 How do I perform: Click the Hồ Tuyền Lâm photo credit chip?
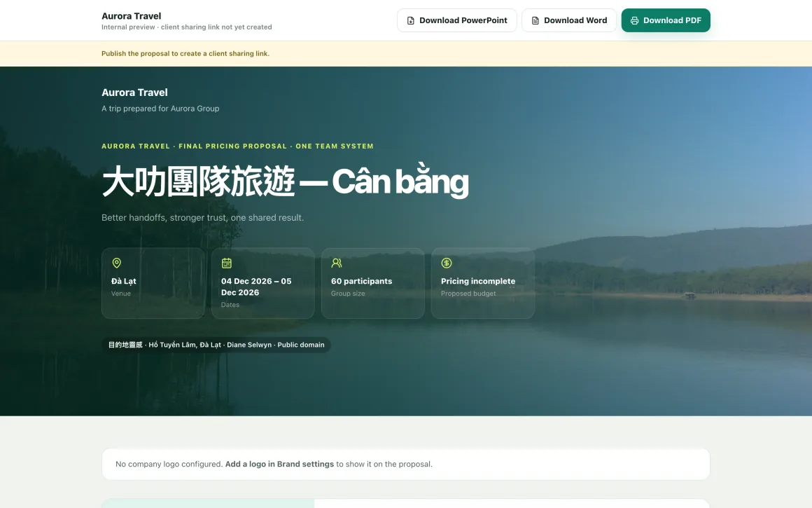click(x=216, y=345)
